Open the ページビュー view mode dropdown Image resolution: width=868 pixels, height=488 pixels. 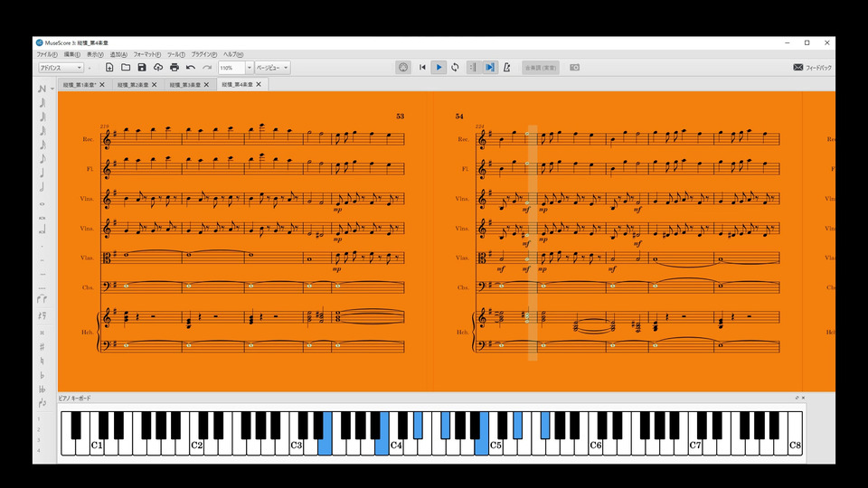point(272,68)
